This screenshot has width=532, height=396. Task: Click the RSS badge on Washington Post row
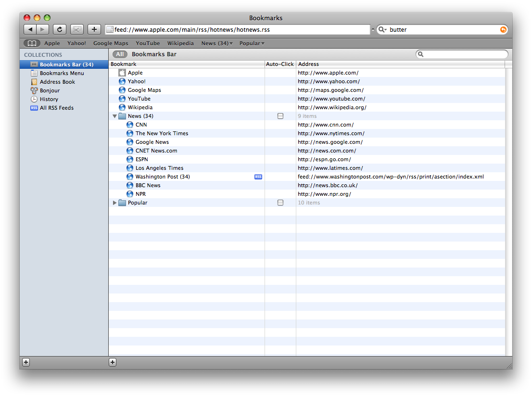[258, 177]
